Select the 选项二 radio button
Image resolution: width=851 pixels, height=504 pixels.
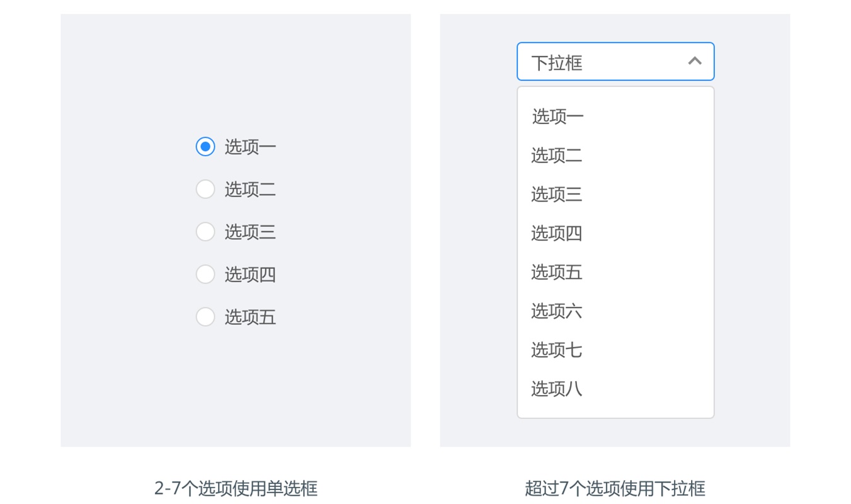click(x=205, y=189)
